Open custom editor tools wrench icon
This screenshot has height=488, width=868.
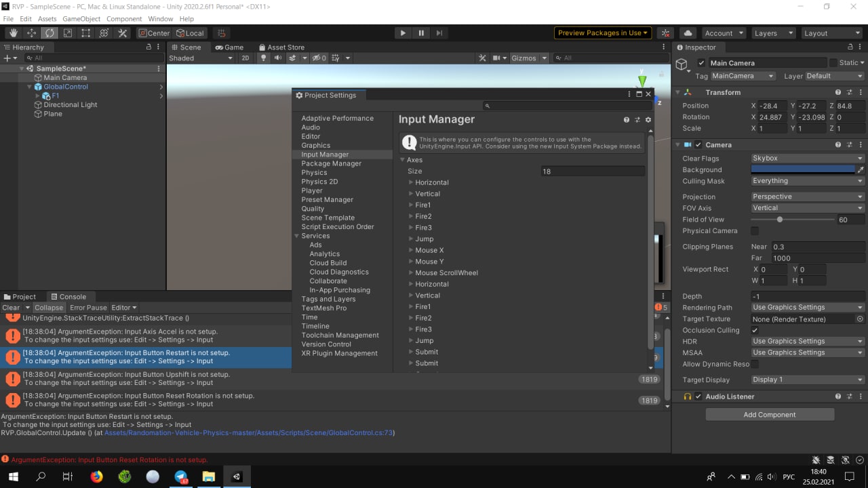pyautogui.click(x=123, y=33)
